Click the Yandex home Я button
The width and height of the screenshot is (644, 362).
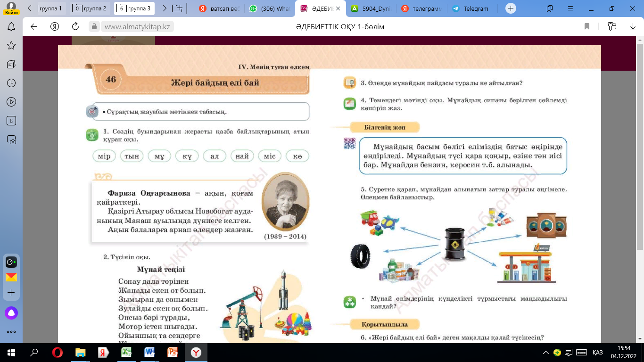55,26
